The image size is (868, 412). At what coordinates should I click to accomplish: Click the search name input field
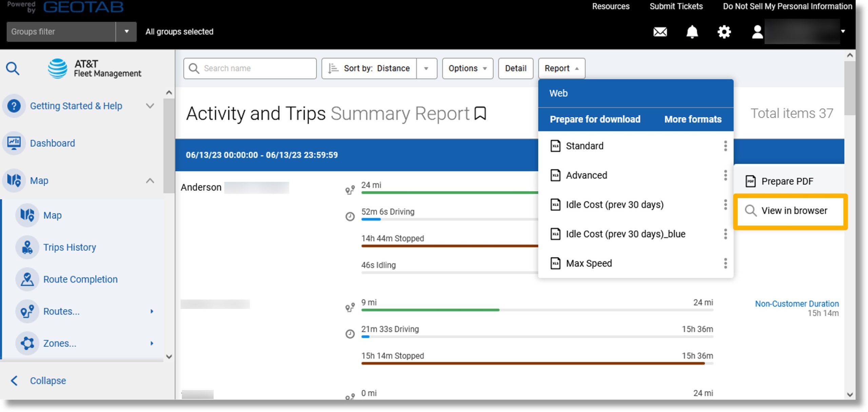(x=250, y=68)
